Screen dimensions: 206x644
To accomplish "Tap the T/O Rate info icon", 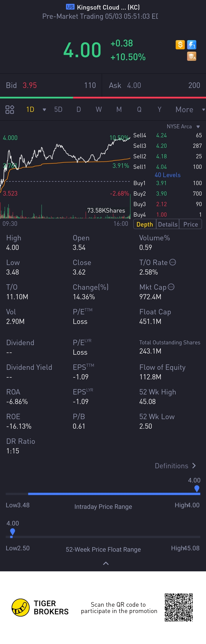I will 173,262.
